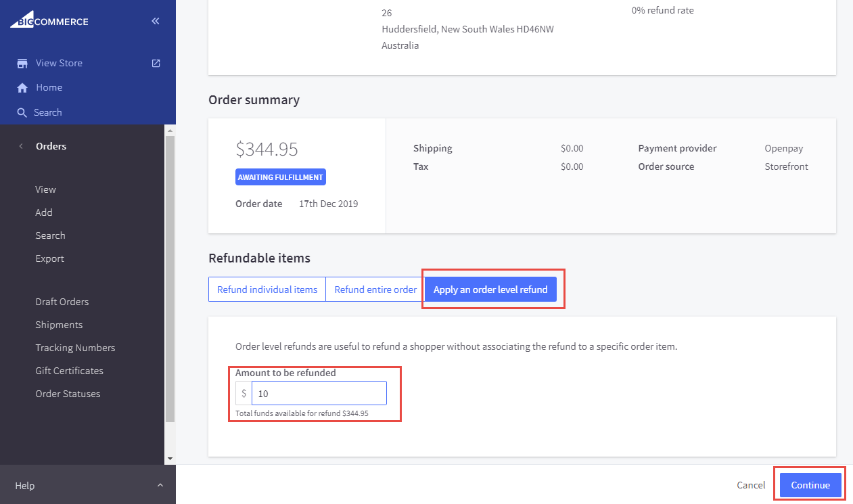Image resolution: width=853 pixels, height=504 pixels.
Task: Click the Amount to be refunded field
Action: [319, 393]
